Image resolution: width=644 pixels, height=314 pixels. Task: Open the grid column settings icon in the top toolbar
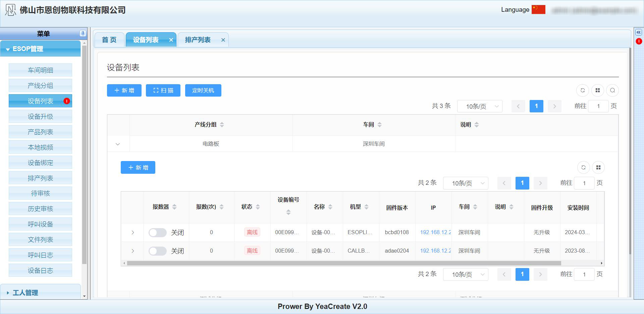[x=598, y=90]
